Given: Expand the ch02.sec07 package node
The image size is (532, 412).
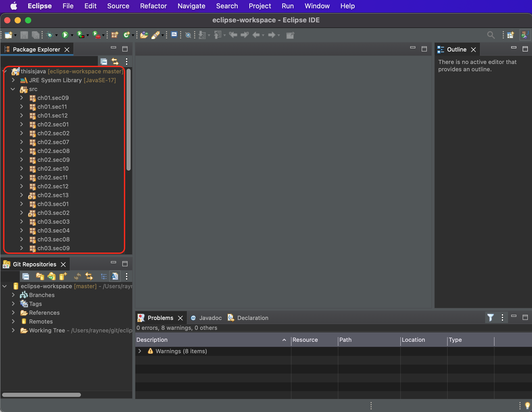Looking at the screenshot, I should [22, 142].
